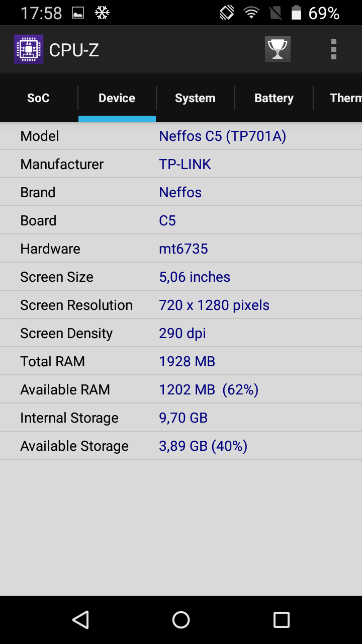Tap the Android home circle button

click(181, 620)
